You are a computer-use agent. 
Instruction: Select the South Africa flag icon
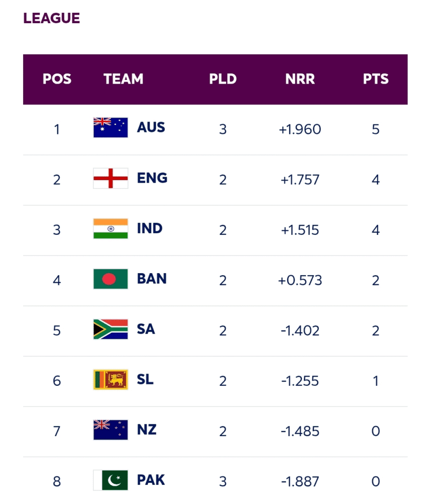pyautogui.click(x=111, y=329)
